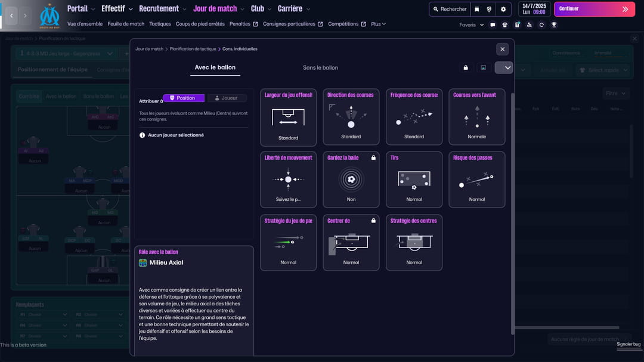Open the Tactiques submenu item

160,24
